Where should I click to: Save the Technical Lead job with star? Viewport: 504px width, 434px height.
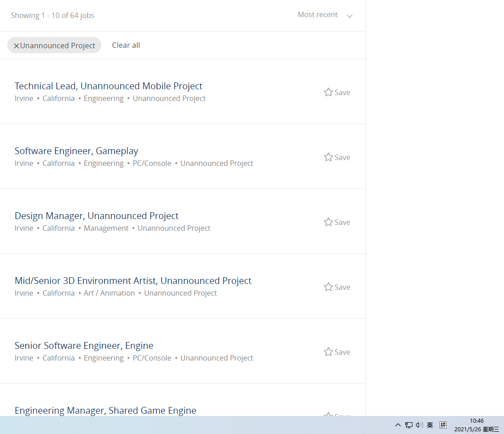point(337,92)
